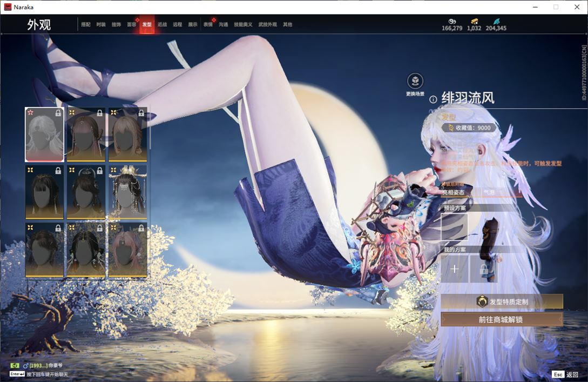Open the 近战 melee tab

(162, 24)
